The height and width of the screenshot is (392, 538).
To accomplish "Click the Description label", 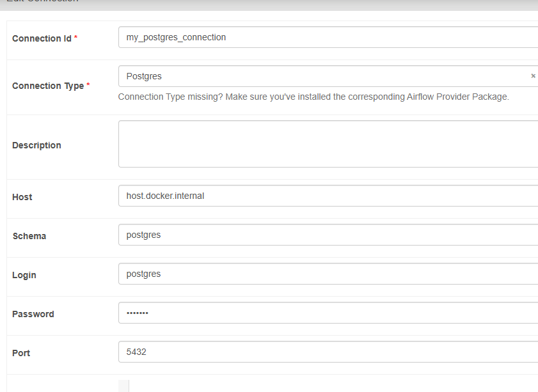I will pyautogui.click(x=36, y=145).
